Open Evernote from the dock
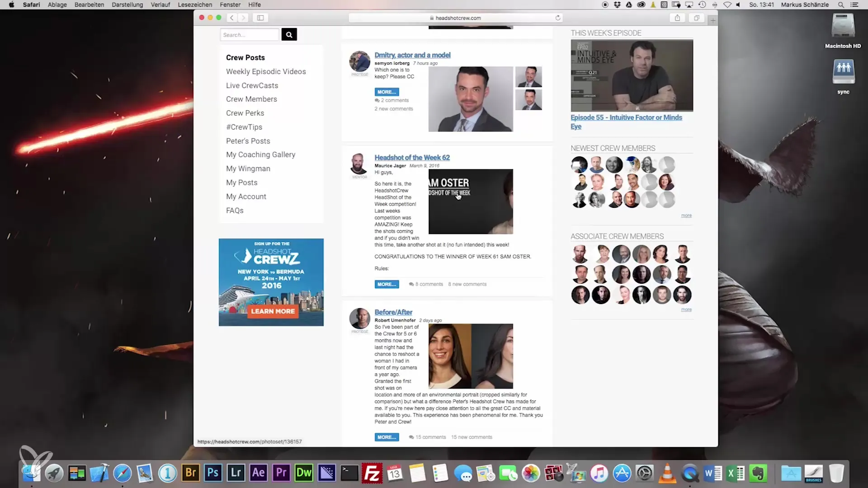 [758, 473]
